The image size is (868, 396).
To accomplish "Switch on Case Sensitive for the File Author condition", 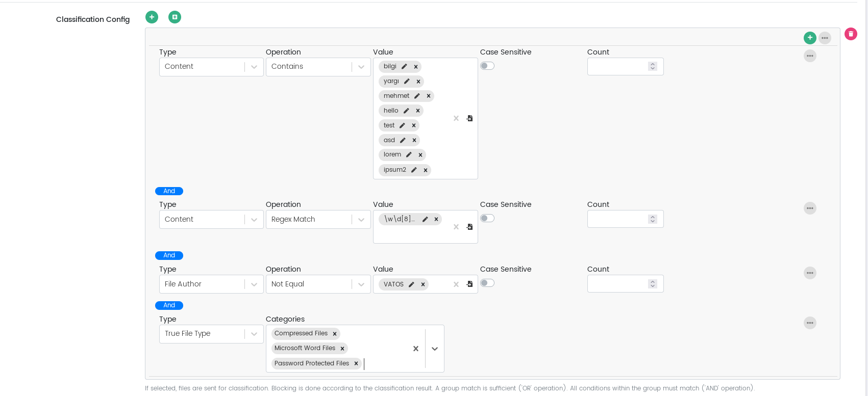I will pos(487,283).
